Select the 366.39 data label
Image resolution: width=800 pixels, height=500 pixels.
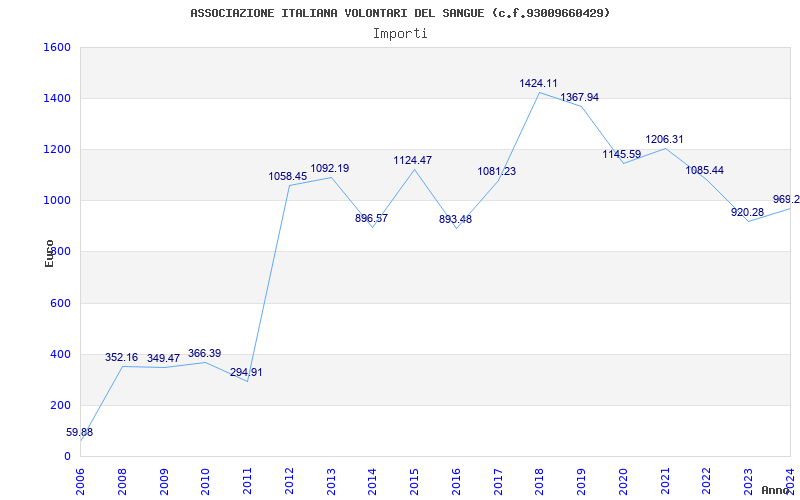(x=205, y=353)
